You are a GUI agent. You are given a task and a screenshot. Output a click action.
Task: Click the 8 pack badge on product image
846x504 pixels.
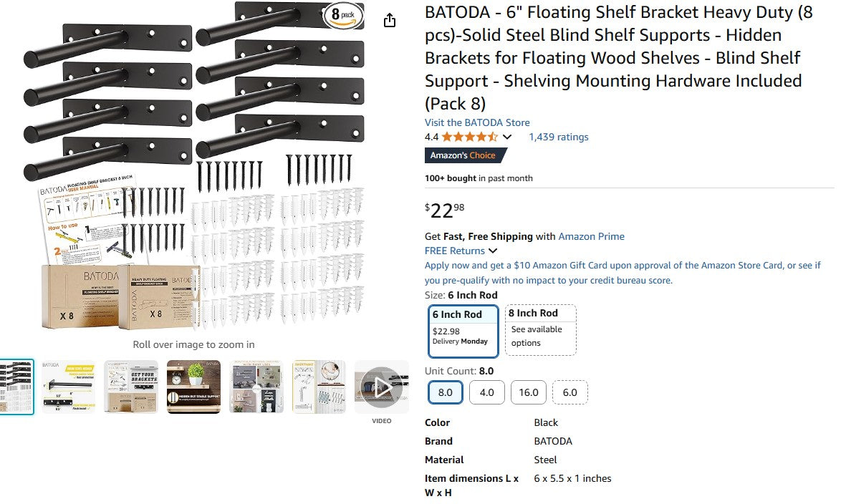[x=344, y=16]
